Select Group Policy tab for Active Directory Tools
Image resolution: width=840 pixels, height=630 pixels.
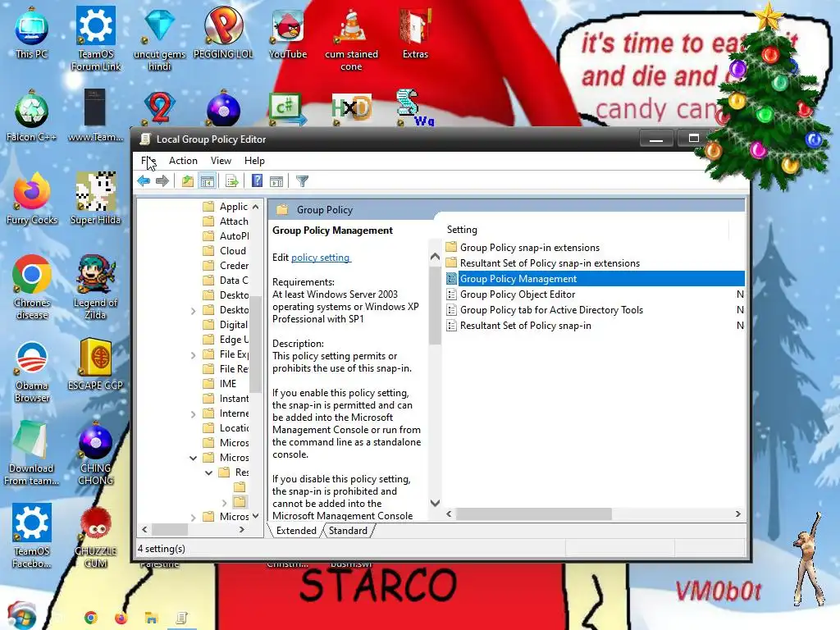tap(551, 309)
